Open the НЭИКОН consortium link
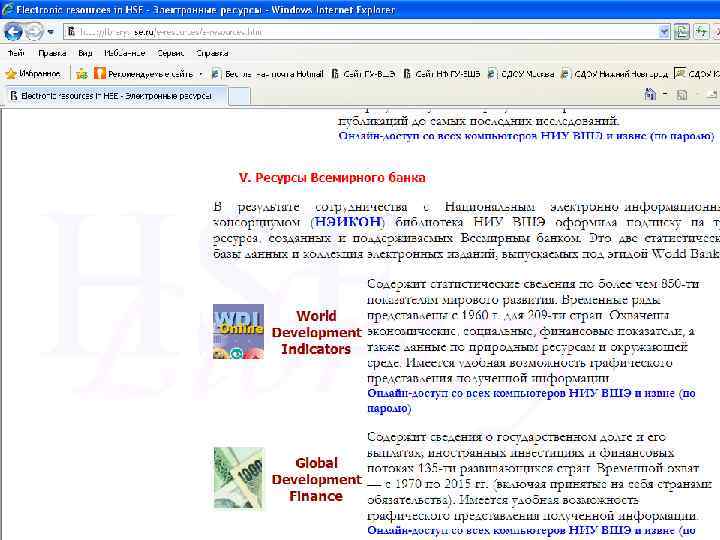Viewport: 720px width, 540px height. pos(349,222)
